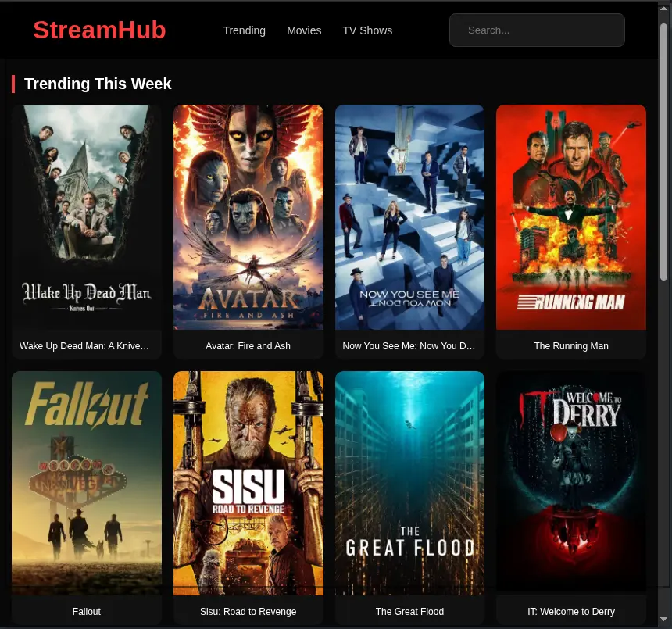Open the IT: Welcome to Derry poster
The image size is (672, 629).
click(571, 484)
